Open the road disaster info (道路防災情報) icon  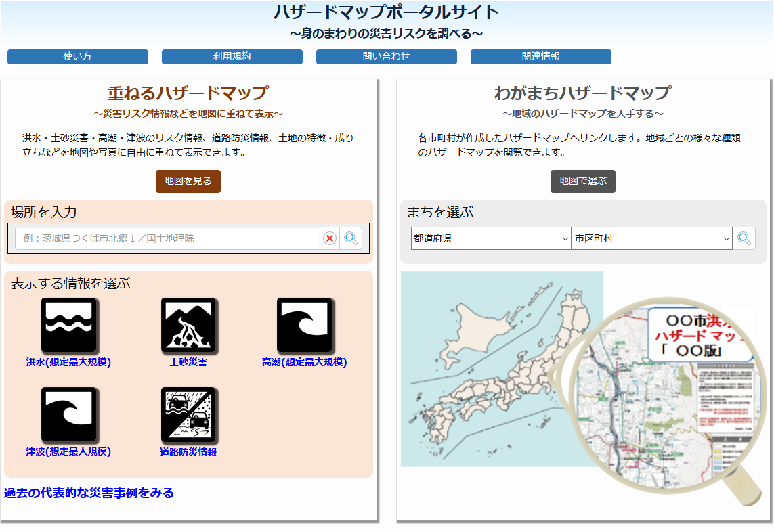coord(188,414)
